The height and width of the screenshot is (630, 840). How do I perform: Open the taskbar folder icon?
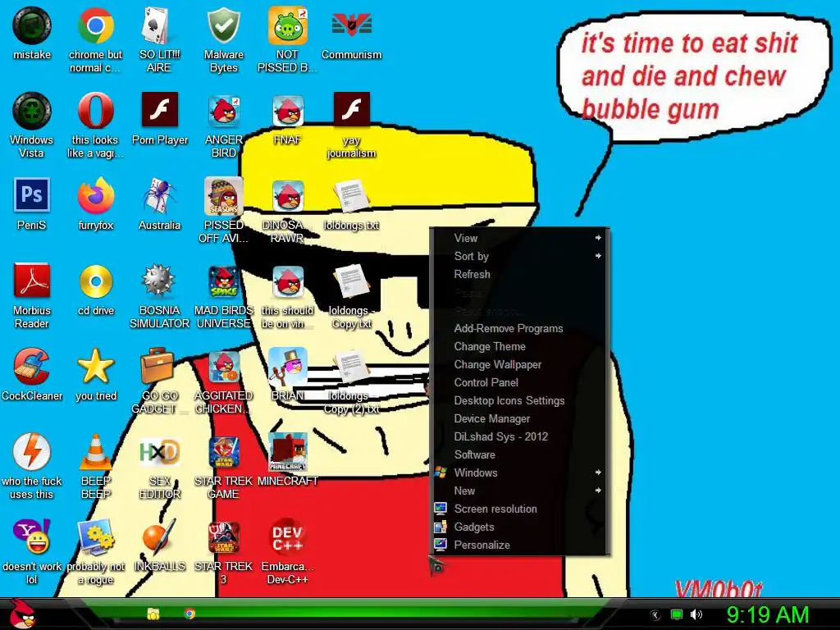(x=153, y=614)
